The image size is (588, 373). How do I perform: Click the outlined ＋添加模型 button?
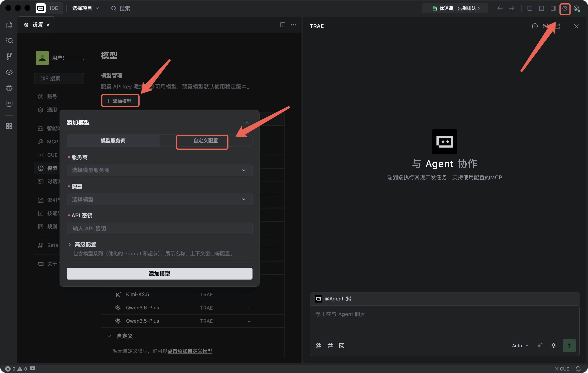click(120, 101)
